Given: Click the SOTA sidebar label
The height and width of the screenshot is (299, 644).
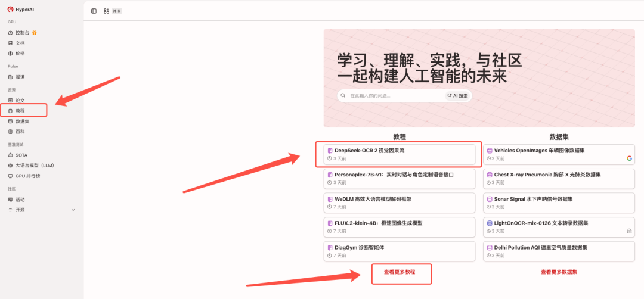Looking at the screenshot, I should [21, 155].
